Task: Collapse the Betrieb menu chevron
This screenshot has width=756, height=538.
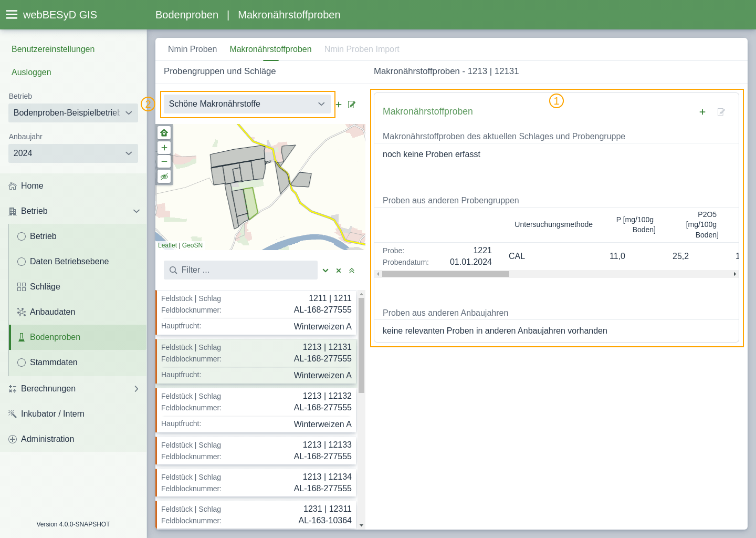Action: [136, 211]
